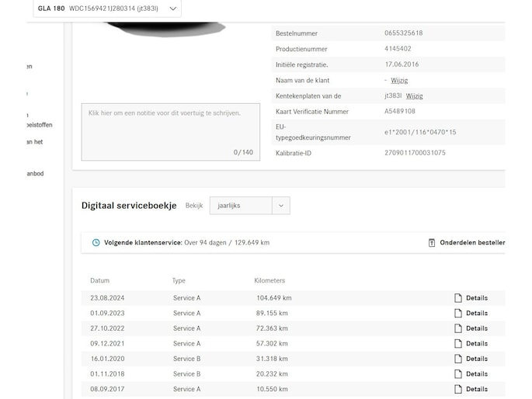Screen dimensions: 532x399
Task: Click Wijzig next to Naam van de klant
Action: [x=399, y=81]
